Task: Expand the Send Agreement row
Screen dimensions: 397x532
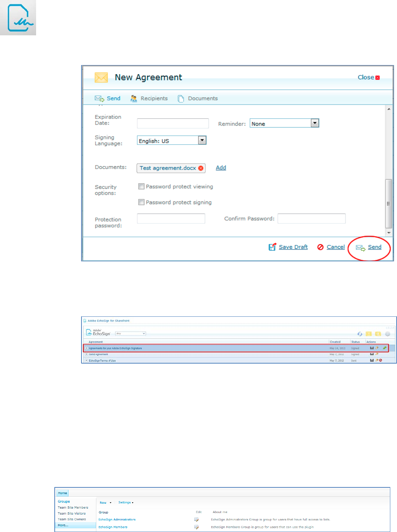Action: click(x=86, y=354)
